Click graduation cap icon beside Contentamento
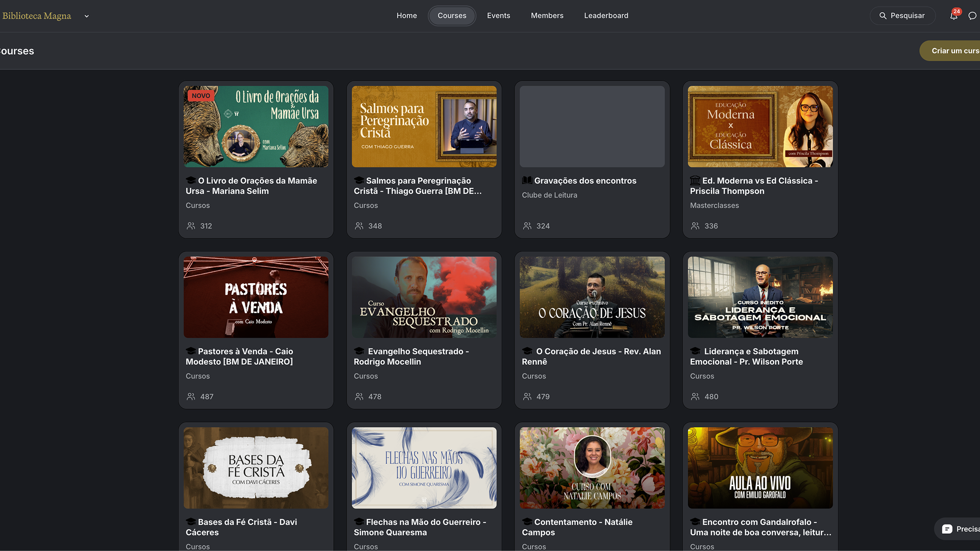 tap(527, 522)
